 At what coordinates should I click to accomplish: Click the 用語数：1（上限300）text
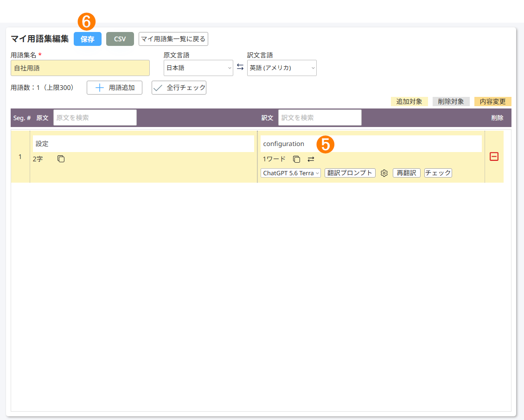(x=42, y=88)
